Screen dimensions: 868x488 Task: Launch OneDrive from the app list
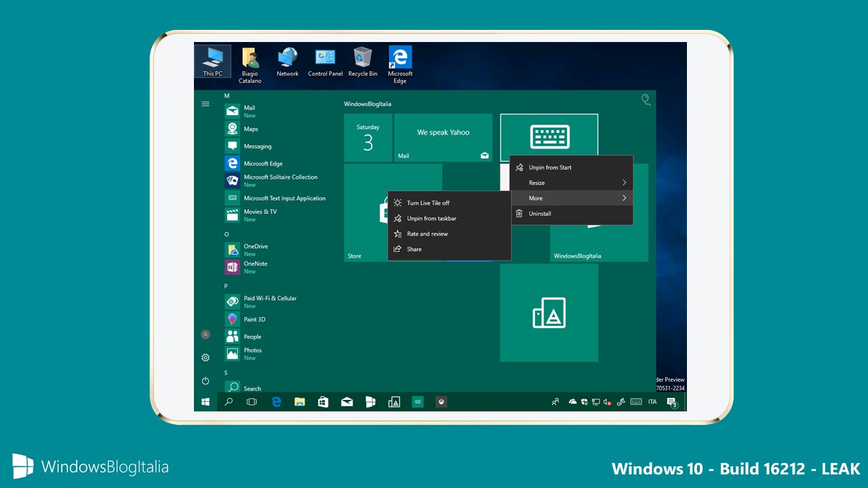[x=275, y=249]
